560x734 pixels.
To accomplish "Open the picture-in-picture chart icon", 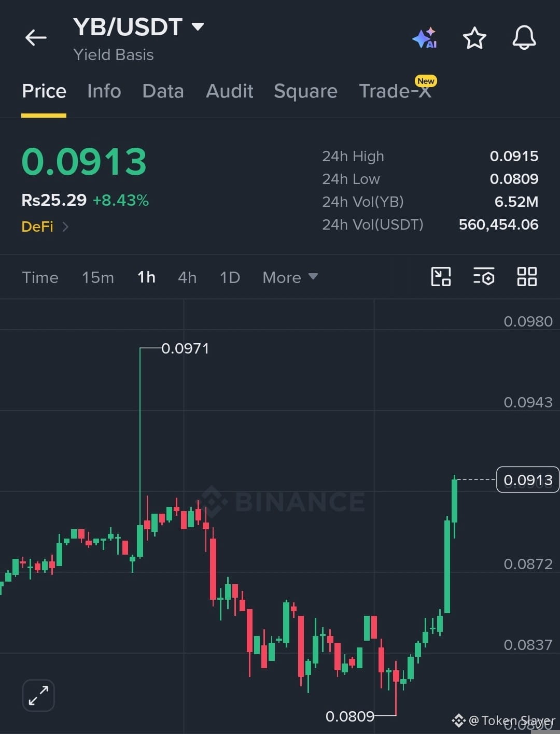I will (441, 277).
